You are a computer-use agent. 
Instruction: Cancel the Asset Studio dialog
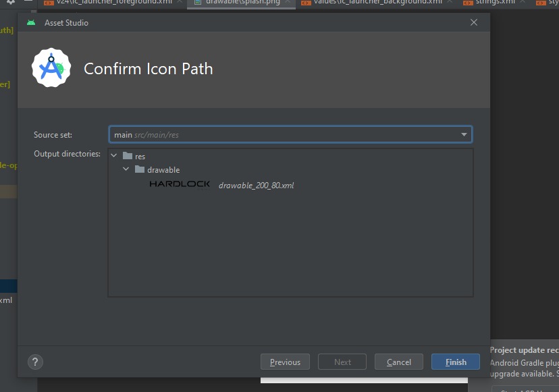tap(398, 362)
